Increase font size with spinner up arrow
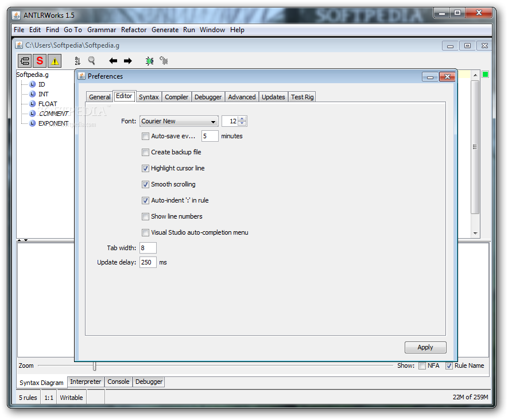508x420 pixels. click(242, 119)
